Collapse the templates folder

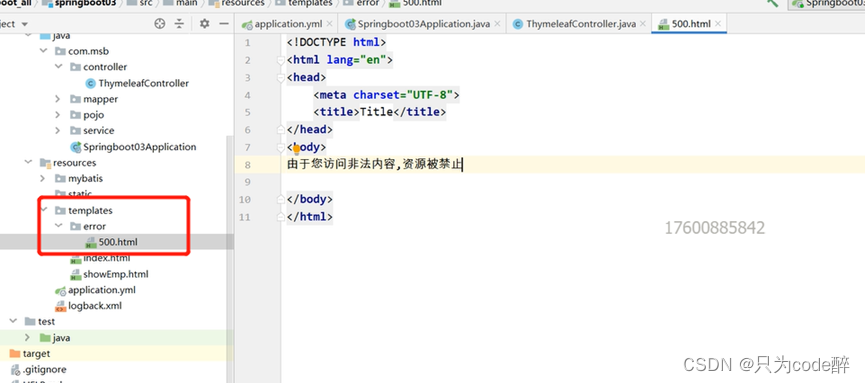pos(44,210)
